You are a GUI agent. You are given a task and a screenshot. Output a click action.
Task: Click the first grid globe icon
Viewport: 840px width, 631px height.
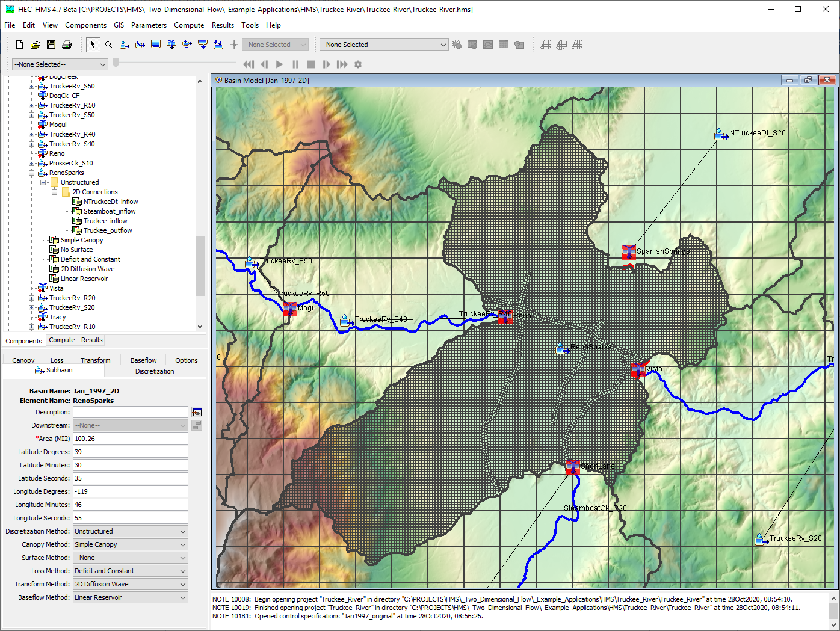(546, 45)
